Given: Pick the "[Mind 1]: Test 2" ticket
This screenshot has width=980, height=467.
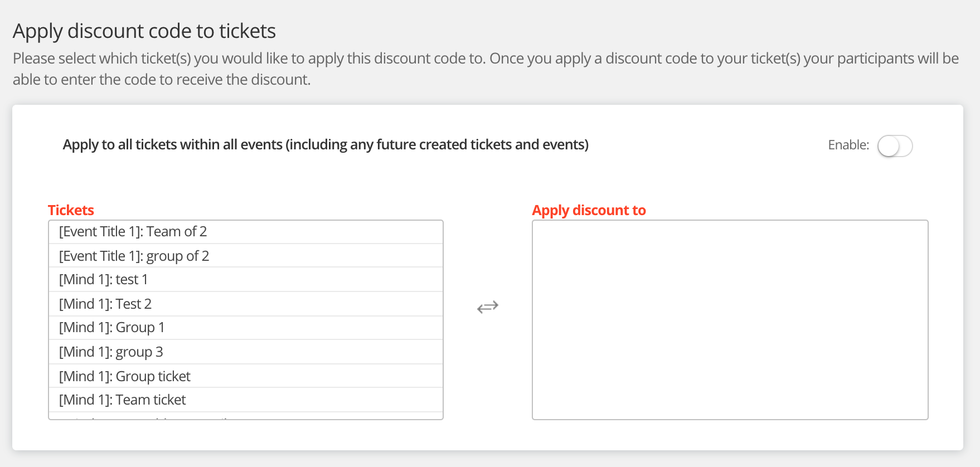Looking at the screenshot, I should pos(105,304).
